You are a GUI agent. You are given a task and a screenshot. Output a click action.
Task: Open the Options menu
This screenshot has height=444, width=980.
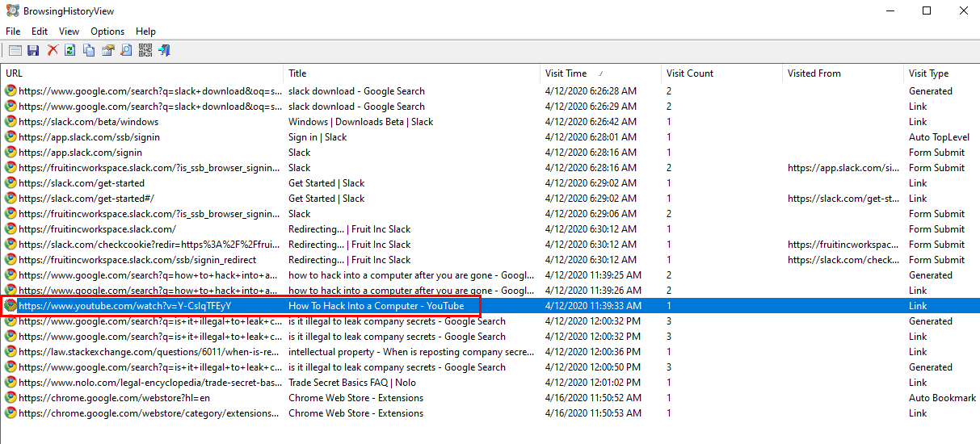coord(107,31)
